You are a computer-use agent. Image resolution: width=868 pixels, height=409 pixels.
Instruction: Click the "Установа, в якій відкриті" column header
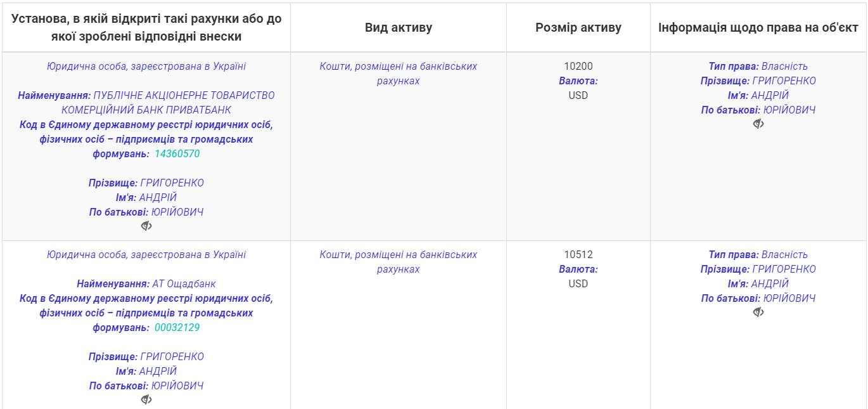click(x=146, y=27)
